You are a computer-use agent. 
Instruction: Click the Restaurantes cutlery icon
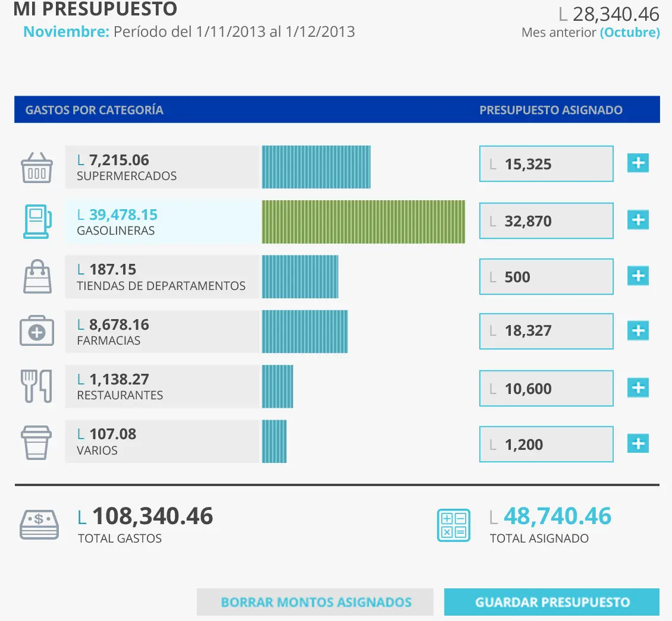(37, 386)
